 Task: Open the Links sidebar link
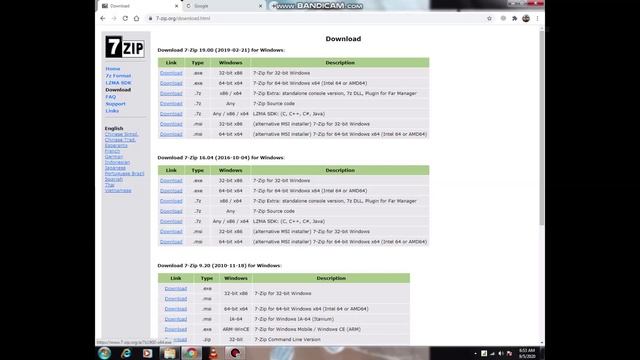pyautogui.click(x=112, y=111)
